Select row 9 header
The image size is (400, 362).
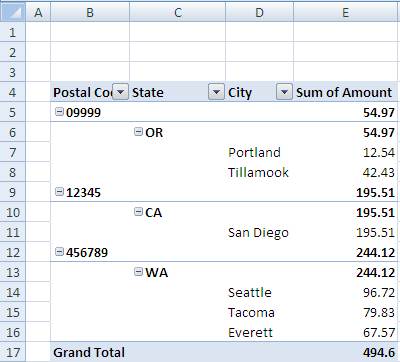(13, 192)
